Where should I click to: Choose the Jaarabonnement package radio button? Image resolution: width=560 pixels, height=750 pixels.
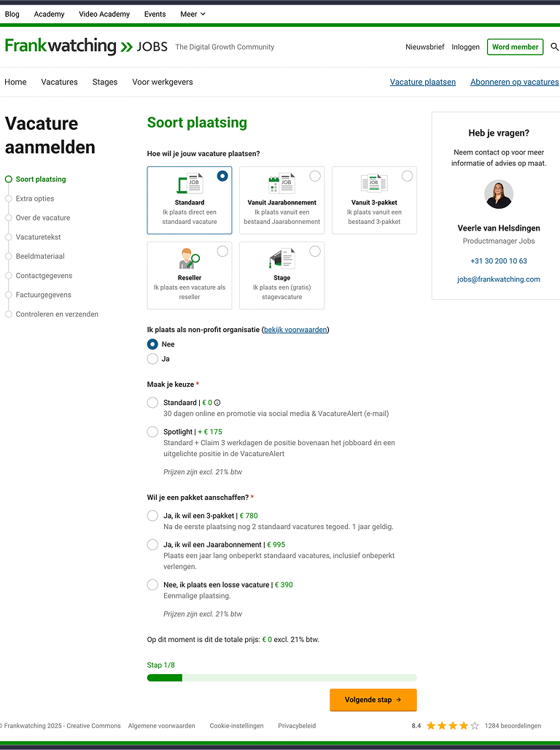coord(152,545)
